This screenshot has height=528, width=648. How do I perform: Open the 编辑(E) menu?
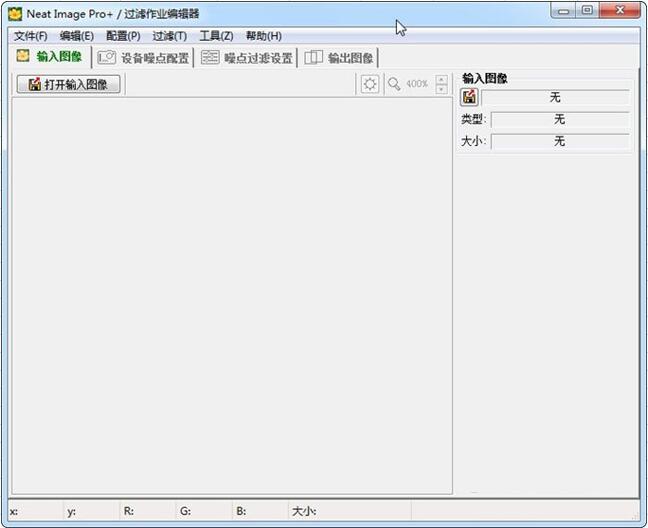(x=76, y=36)
